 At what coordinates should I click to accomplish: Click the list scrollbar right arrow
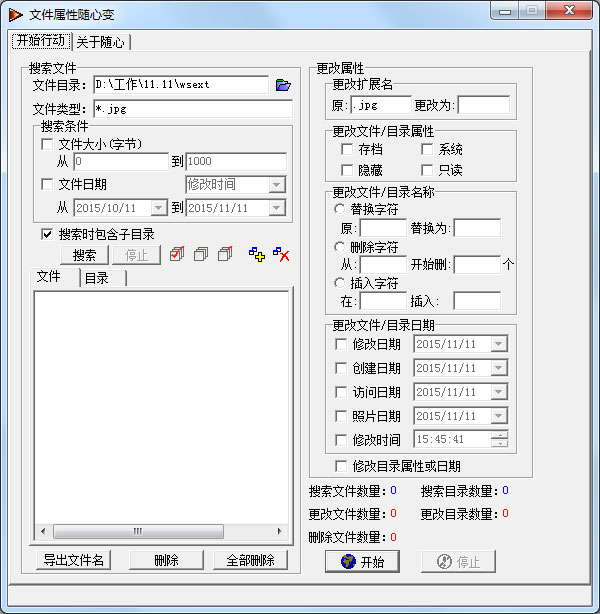coord(279,531)
